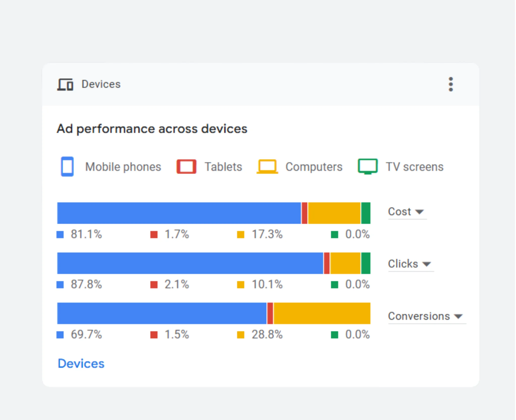
Task: Open the Clicks metric dropdown
Action: coord(410,264)
